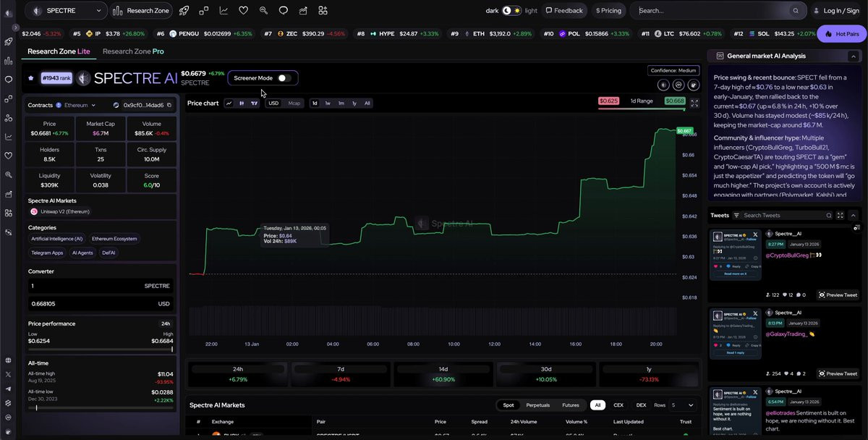Click the search magnifier icon in Tweets panel
Viewport: 868px width, 440px height.
[829, 216]
